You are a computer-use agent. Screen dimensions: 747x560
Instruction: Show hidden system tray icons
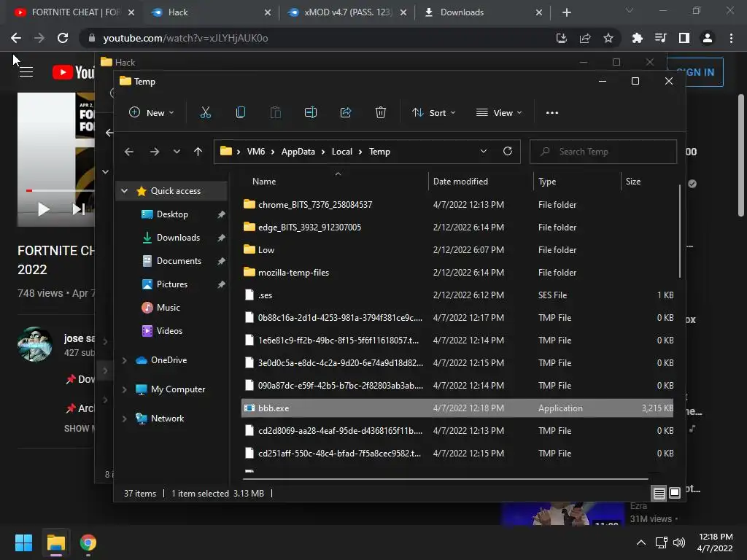click(x=641, y=542)
